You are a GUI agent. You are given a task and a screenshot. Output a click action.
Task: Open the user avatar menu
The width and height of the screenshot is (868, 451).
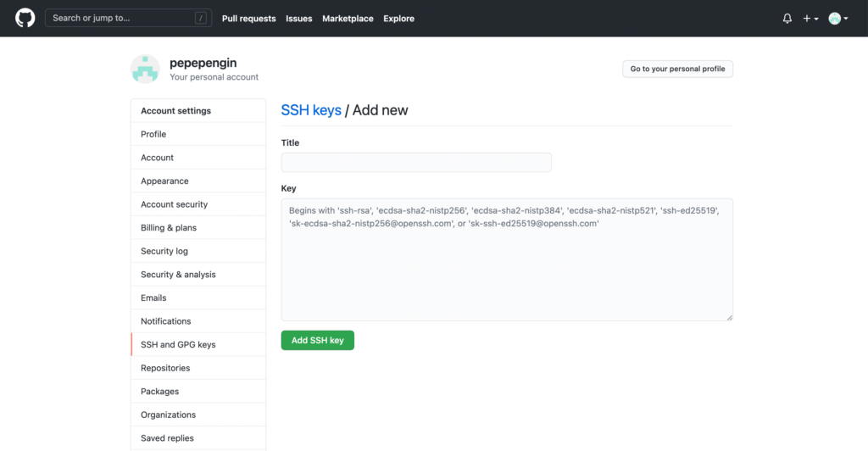[838, 19]
